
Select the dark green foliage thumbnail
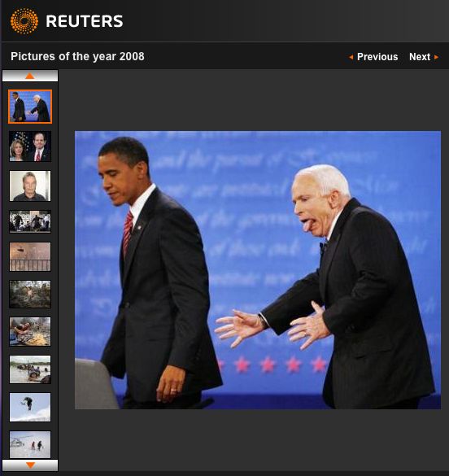[x=30, y=295]
